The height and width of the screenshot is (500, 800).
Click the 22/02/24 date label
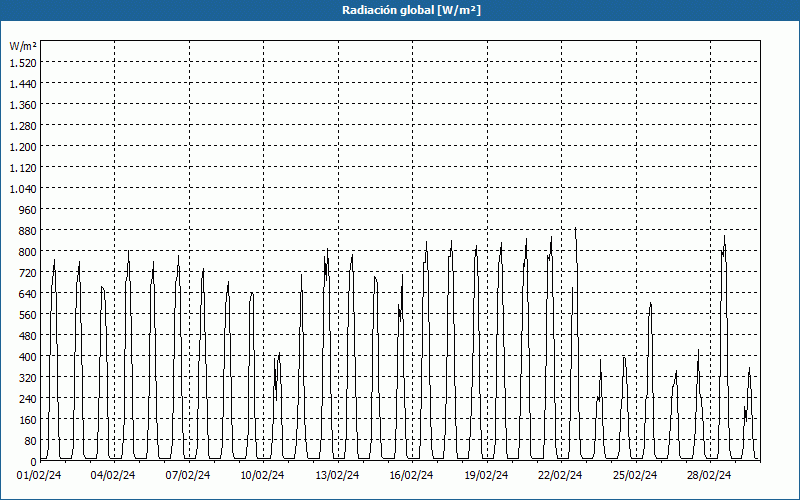tap(560, 475)
